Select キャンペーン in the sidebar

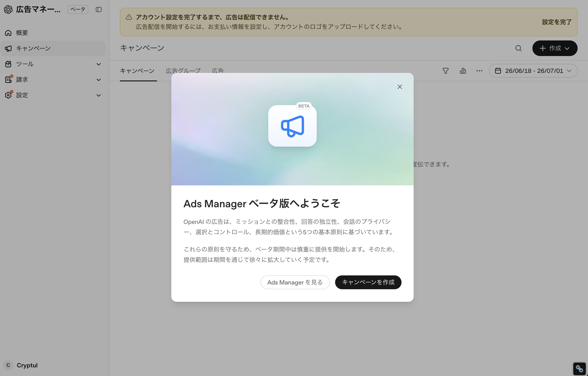click(x=53, y=48)
